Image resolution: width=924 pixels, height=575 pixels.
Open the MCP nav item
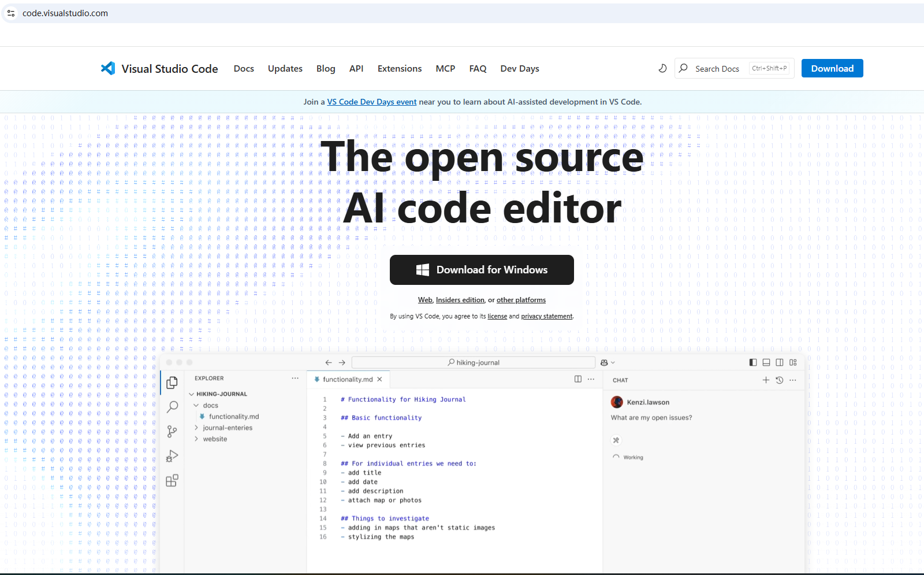(x=445, y=68)
